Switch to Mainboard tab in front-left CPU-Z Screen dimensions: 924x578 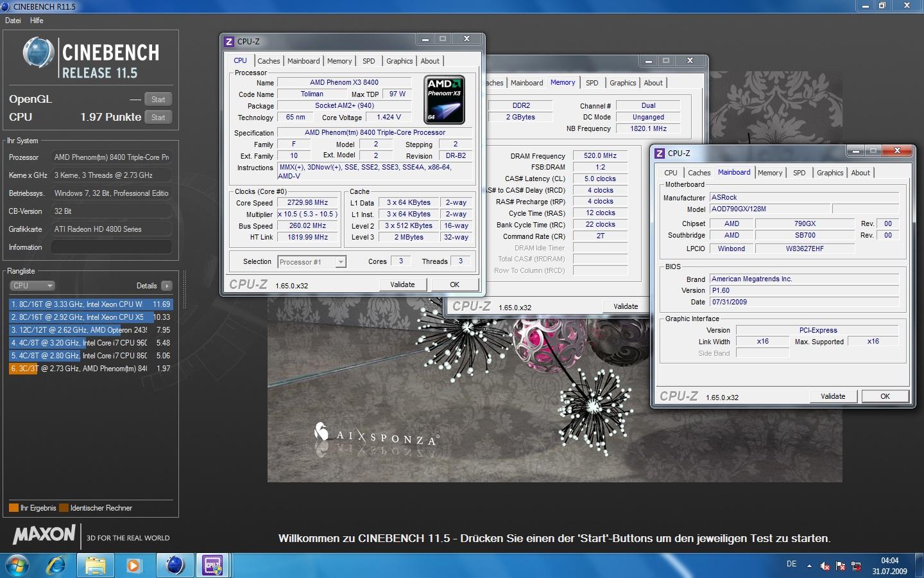point(304,61)
